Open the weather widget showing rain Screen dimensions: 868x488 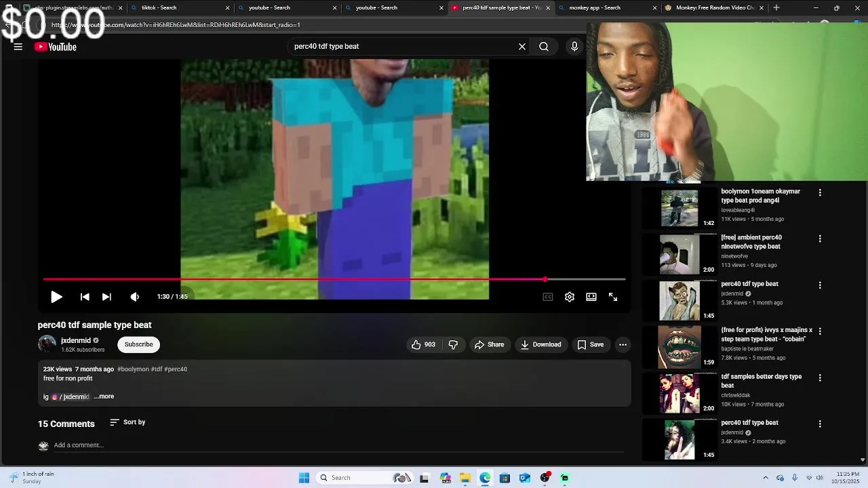click(x=33, y=478)
